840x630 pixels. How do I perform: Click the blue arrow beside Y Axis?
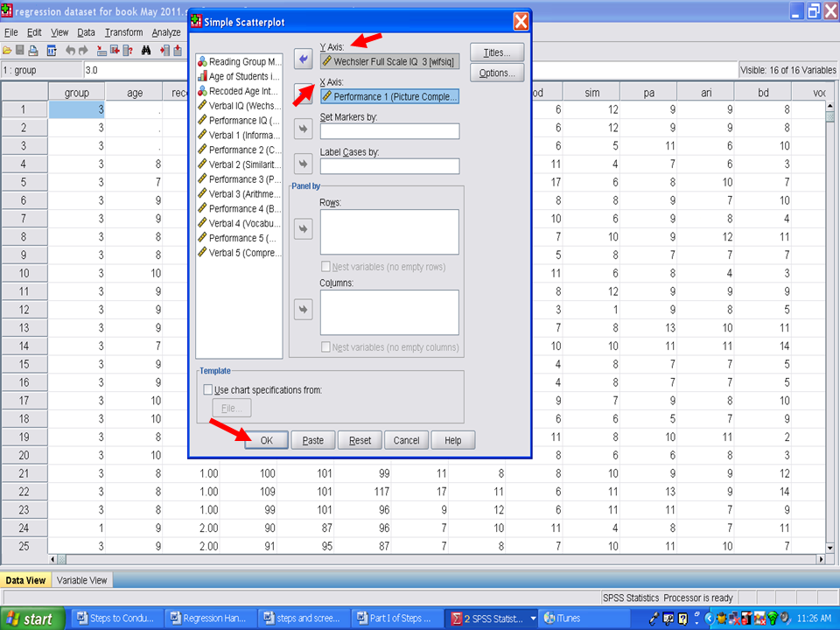[x=303, y=59]
